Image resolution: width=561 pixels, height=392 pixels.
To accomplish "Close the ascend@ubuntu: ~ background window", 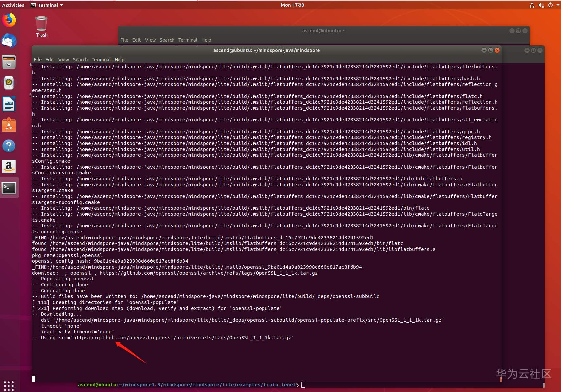I will click(x=525, y=31).
